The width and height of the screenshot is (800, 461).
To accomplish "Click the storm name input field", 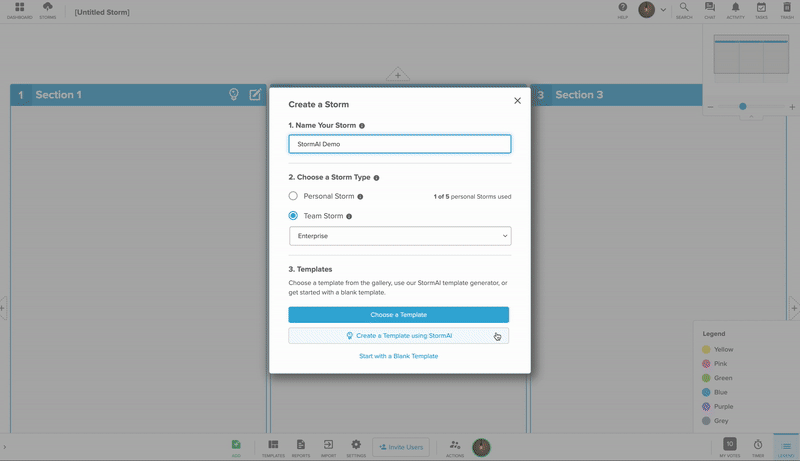I will (399, 144).
